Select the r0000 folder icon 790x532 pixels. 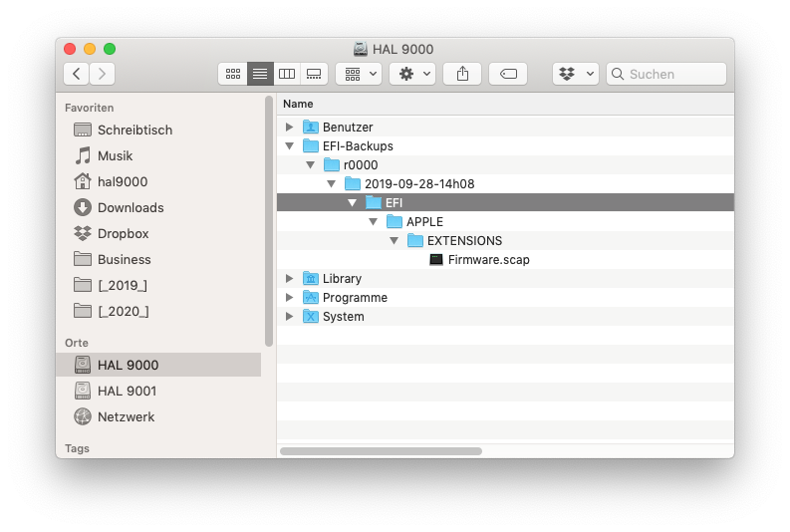(x=332, y=164)
